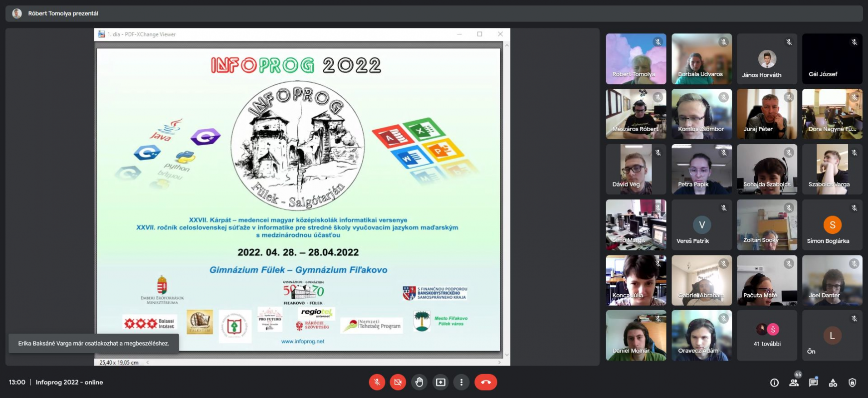868x398 pixels.
Task: Open meeting details info icon
Action: click(x=774, y=383)
